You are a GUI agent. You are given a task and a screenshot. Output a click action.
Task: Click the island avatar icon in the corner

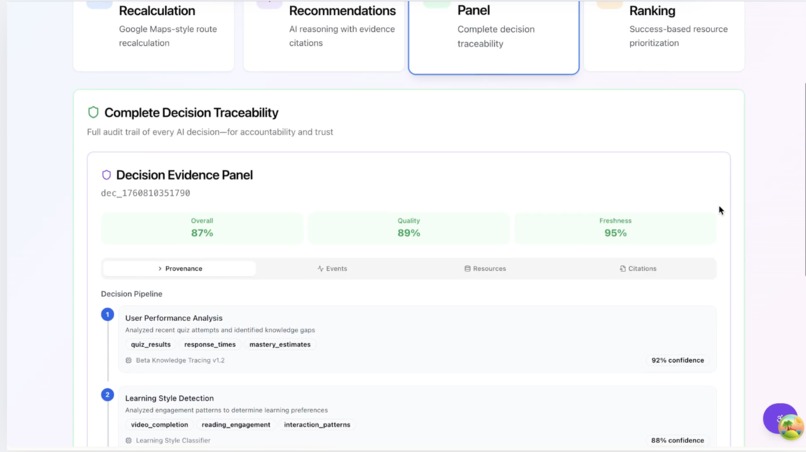tap(792, 428)
